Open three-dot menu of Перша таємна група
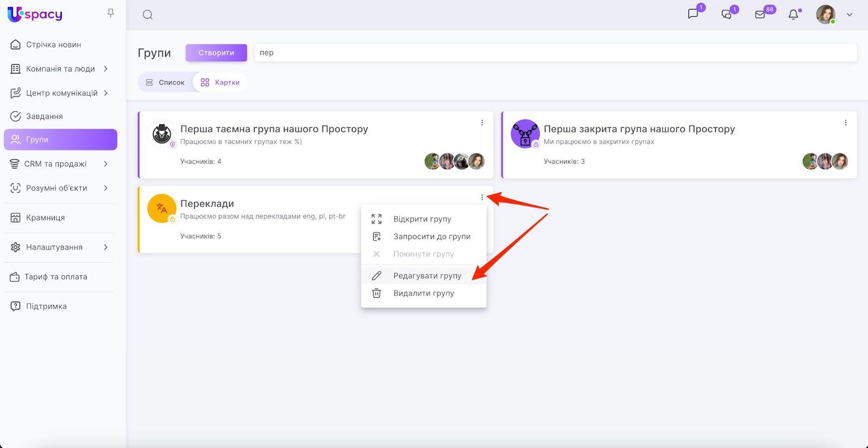This screenshot has height=448, width=868. (x=482, y=123)
